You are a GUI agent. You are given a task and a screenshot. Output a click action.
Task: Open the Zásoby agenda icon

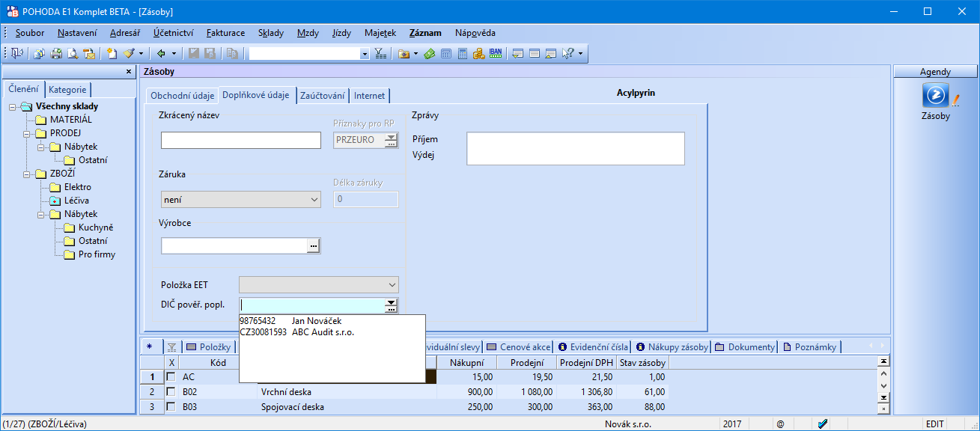[935, 97]
